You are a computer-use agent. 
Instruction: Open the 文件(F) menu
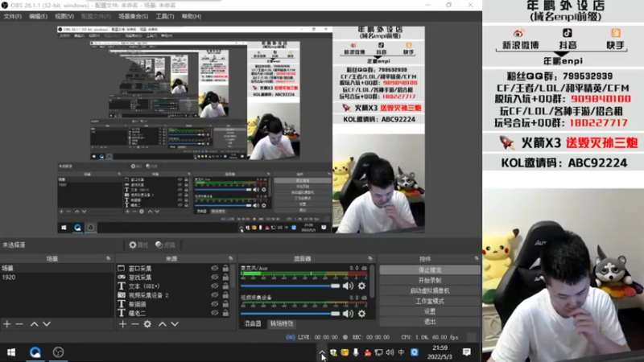coord(12,16)
